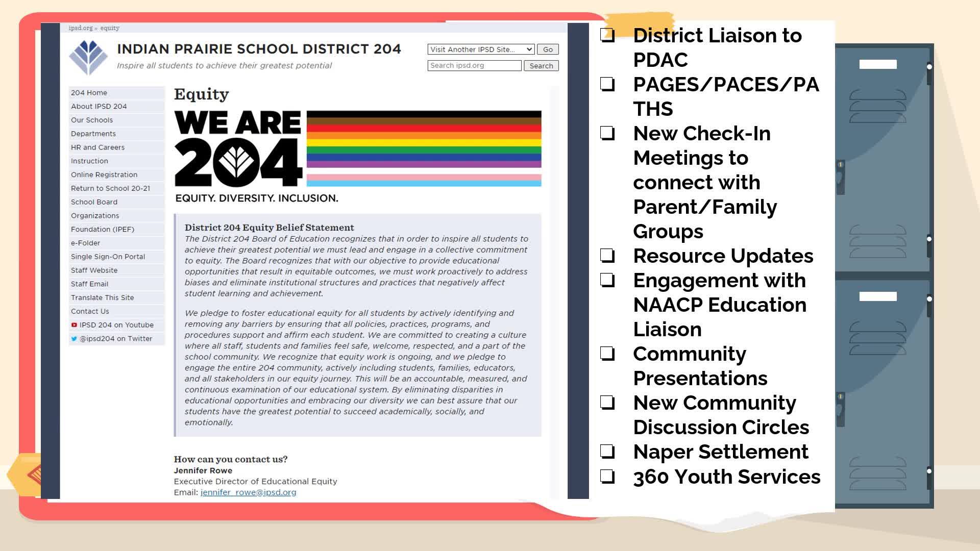Click the Search button
The image size is (980, 551).
541,66
